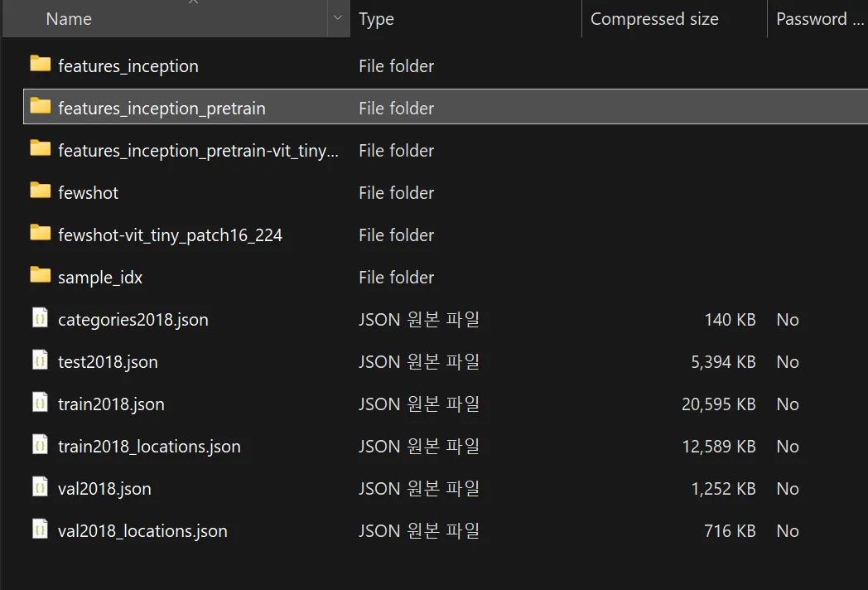Click the categories2018.json file icon
The image size is (868, 590).
(x=40, y=318)
